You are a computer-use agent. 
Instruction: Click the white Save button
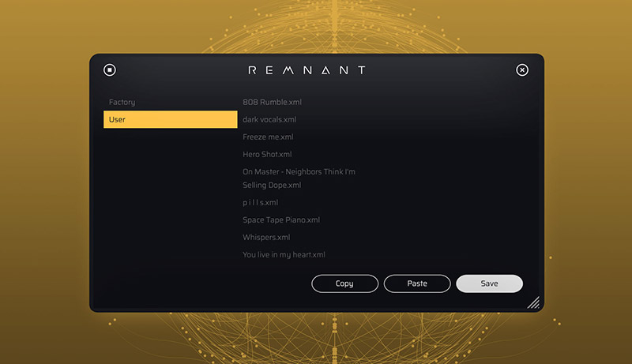click(489, 283)
